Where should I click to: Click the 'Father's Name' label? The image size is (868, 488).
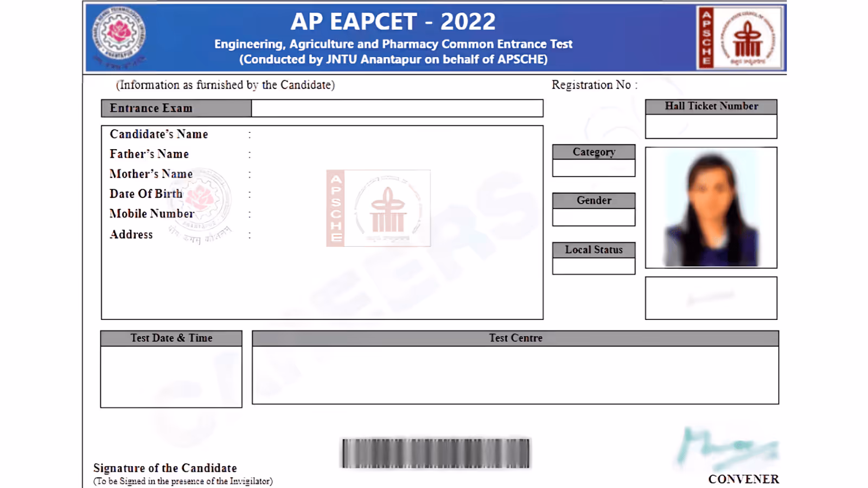(x=149, y=154)
